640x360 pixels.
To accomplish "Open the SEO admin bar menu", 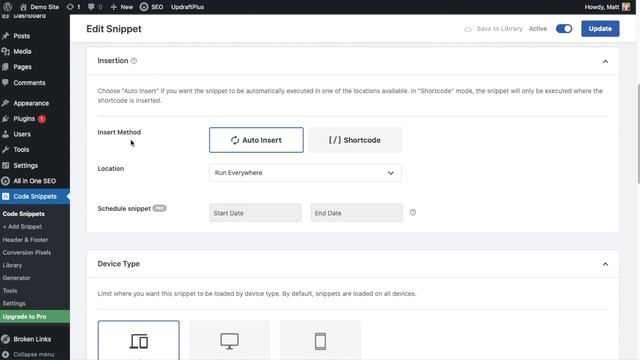I will (x=151, y=7).
